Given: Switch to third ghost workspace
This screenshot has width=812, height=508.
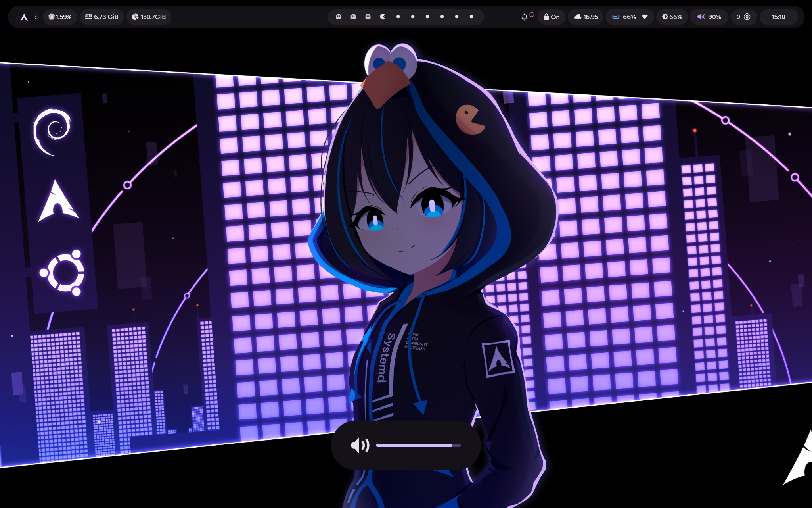Looking at the screenshot, I should [368, 17].
